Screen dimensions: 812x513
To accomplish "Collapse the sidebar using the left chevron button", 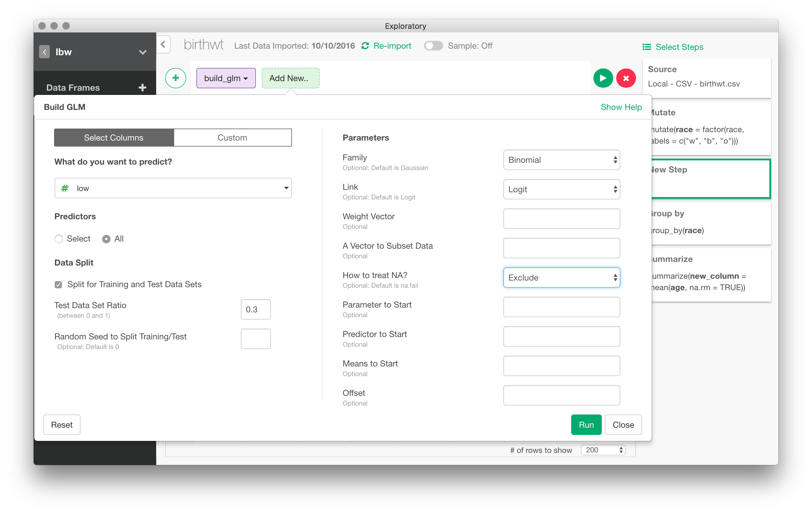I will (163, 44).
